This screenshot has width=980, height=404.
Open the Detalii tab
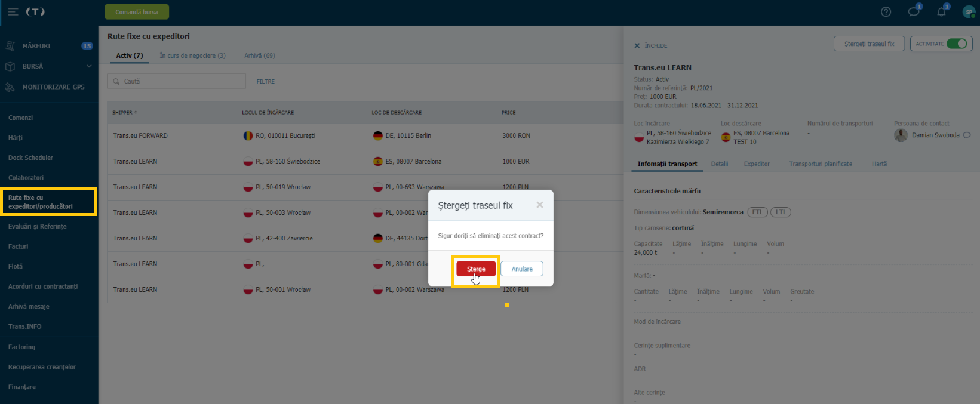click(720, 164)
